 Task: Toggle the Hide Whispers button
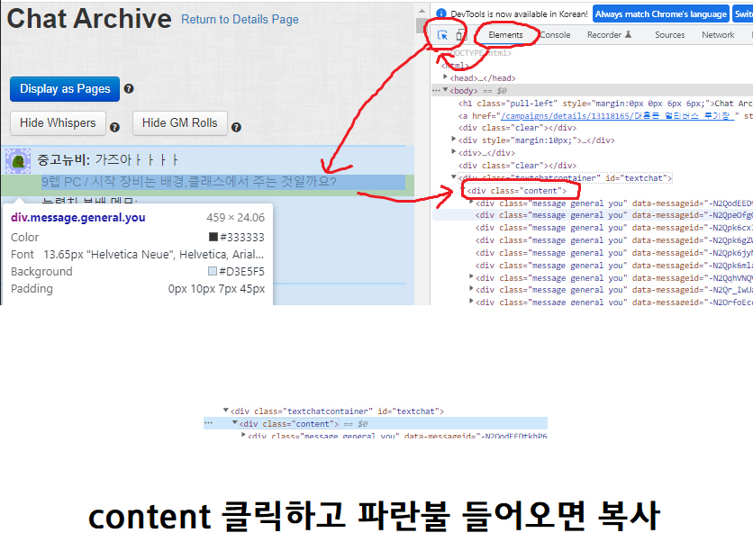(59, 123)
